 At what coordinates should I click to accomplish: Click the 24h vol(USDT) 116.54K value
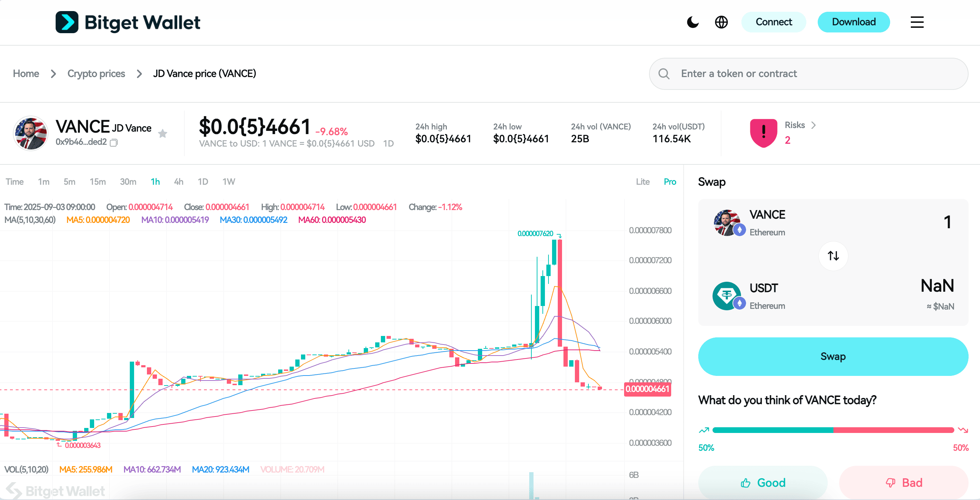pyautogui.click(x=672, y=139)
